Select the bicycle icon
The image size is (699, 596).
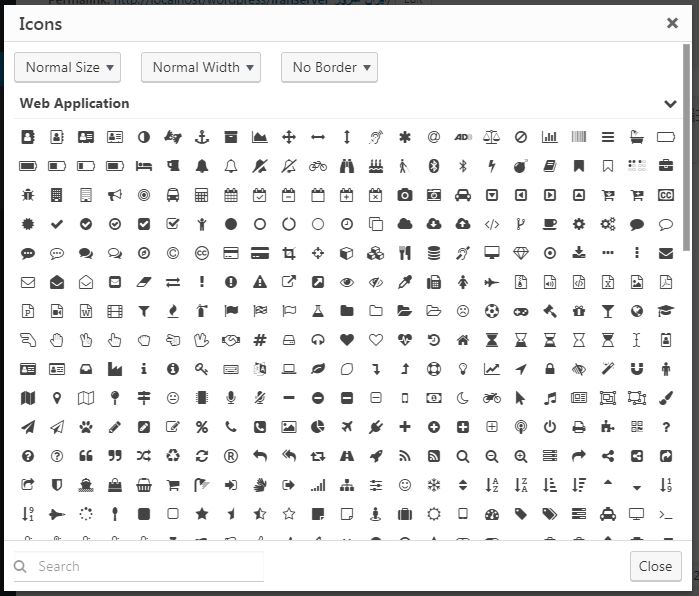(318, 166)
